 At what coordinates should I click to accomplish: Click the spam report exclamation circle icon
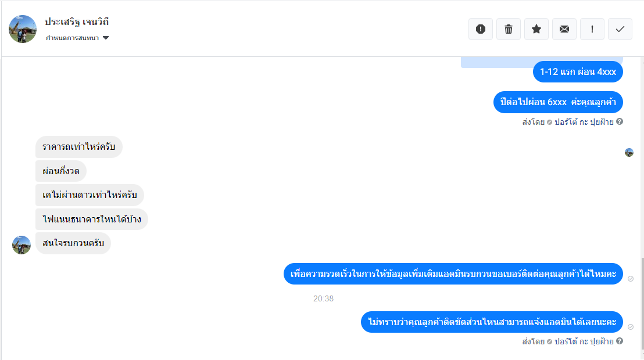click(x=481, y=29)
